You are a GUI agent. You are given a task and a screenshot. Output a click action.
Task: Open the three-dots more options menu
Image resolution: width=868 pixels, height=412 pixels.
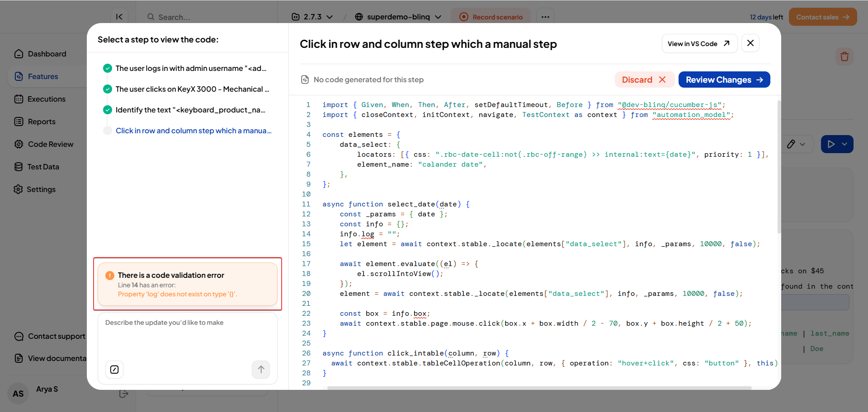pos(545,17)
